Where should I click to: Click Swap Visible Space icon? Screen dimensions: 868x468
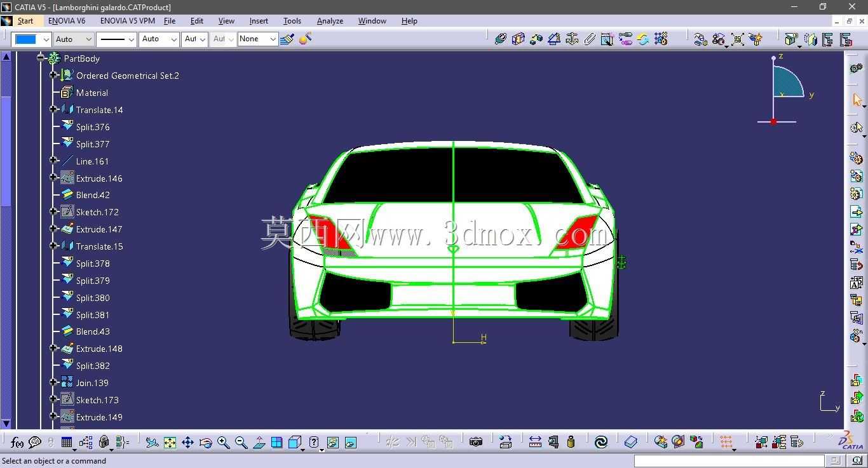(x=350, y=443)
